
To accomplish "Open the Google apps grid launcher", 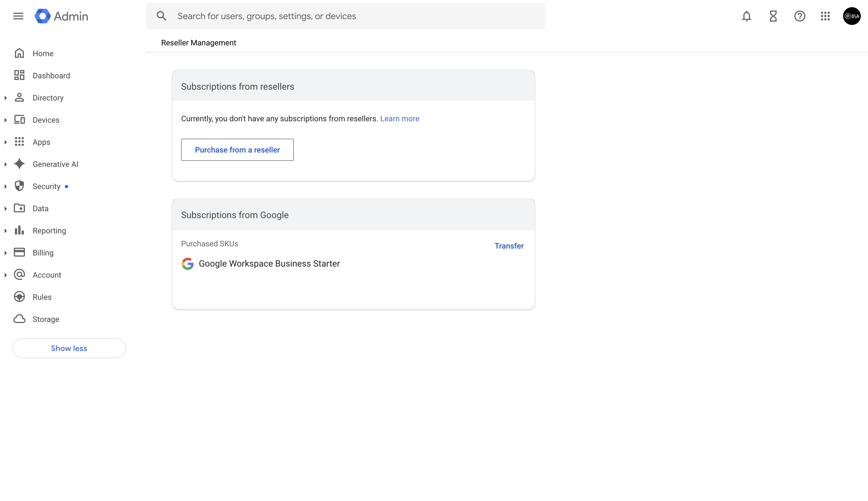I will pyautogui.click(x=825, y=16).
